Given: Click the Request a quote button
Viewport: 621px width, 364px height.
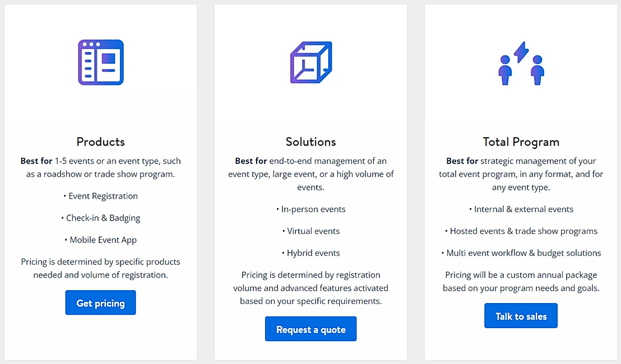Looking at the screenshot, I should click(x=310, y=329).
